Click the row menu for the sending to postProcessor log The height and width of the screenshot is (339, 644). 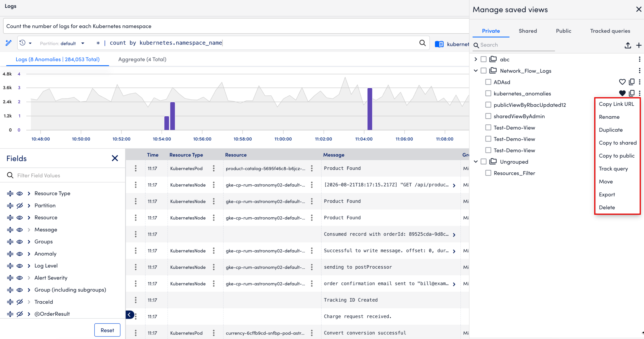click(136, 267)
